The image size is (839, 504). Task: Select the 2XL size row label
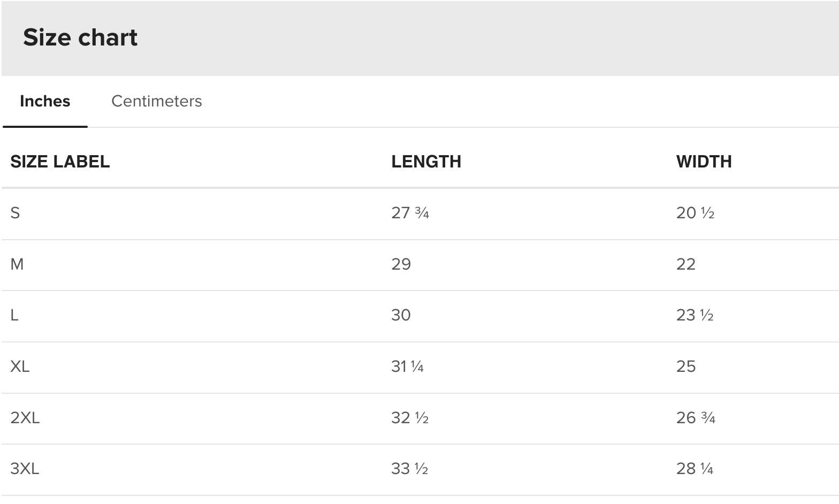coord(25,418)
